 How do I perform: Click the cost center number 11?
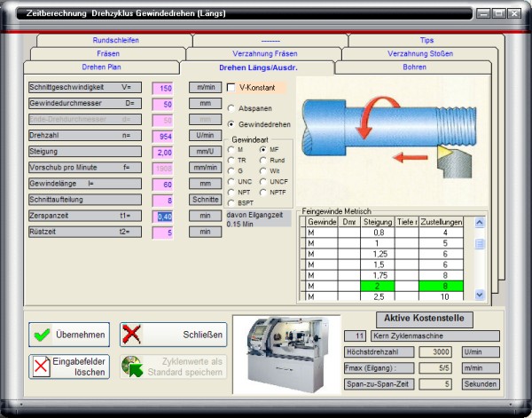(355, 335)
